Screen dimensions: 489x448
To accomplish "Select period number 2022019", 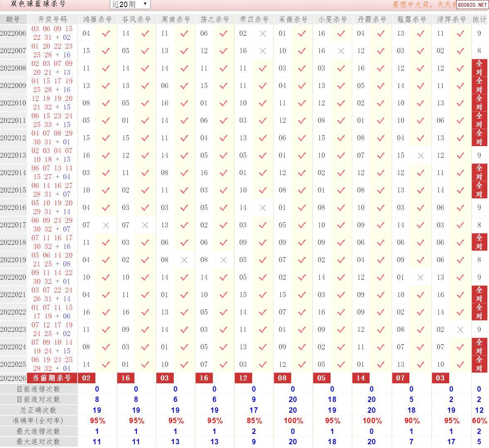I will pyautogui.click(x=13, y=260).
